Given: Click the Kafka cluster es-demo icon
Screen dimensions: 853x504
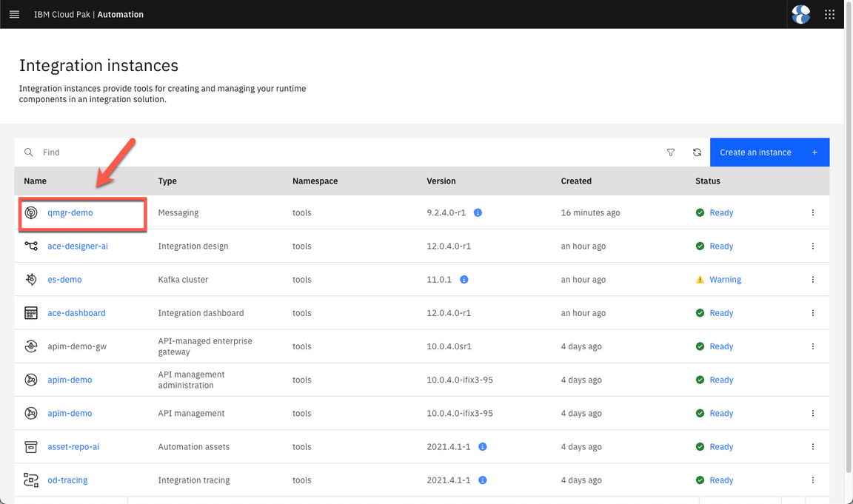Looking at the screenshot, I should [x=31, y=280].
